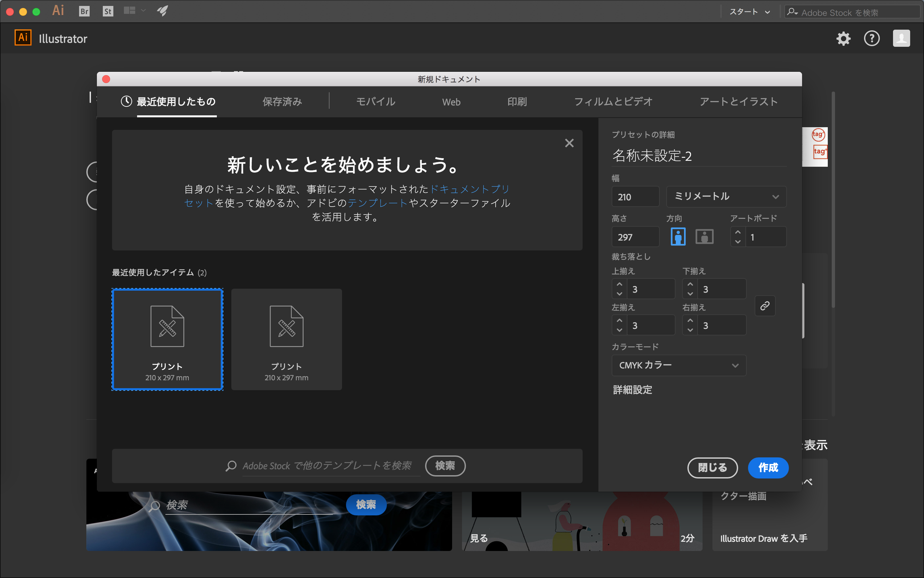Select landscape orientation
924x578 pixels.
[704, 237]
